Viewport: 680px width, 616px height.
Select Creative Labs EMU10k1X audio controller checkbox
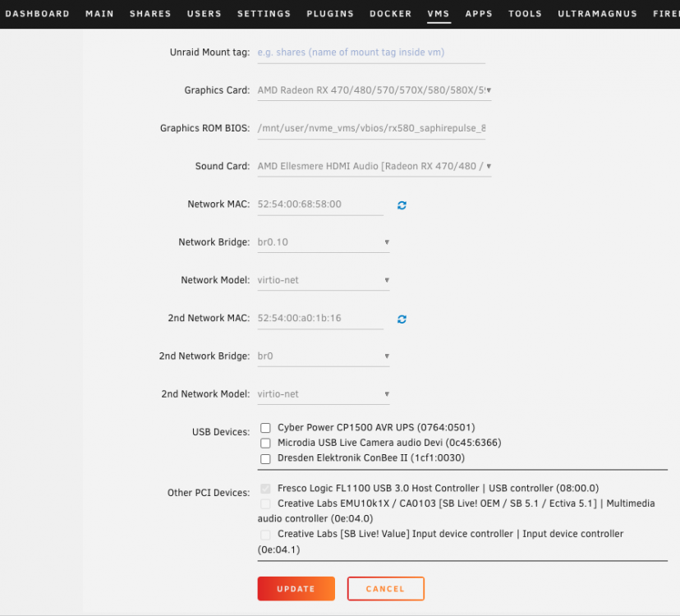tap(265, 504)
